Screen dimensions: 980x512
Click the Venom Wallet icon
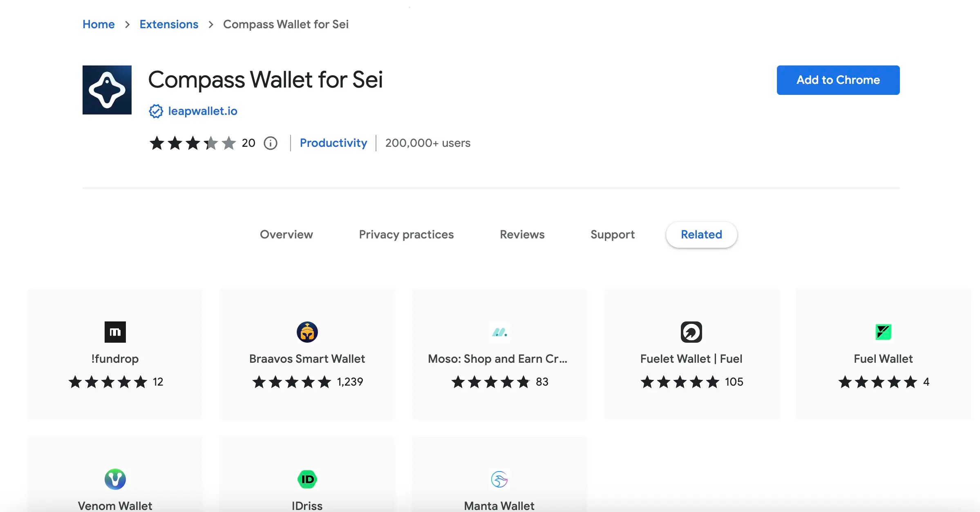115,479
